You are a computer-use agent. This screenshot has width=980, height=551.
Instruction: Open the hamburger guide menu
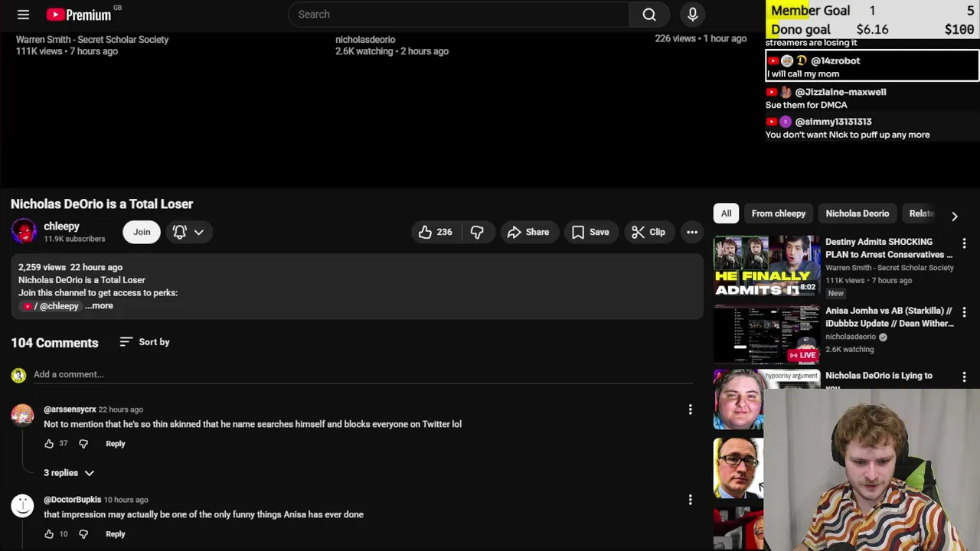(x=23, y=15)
